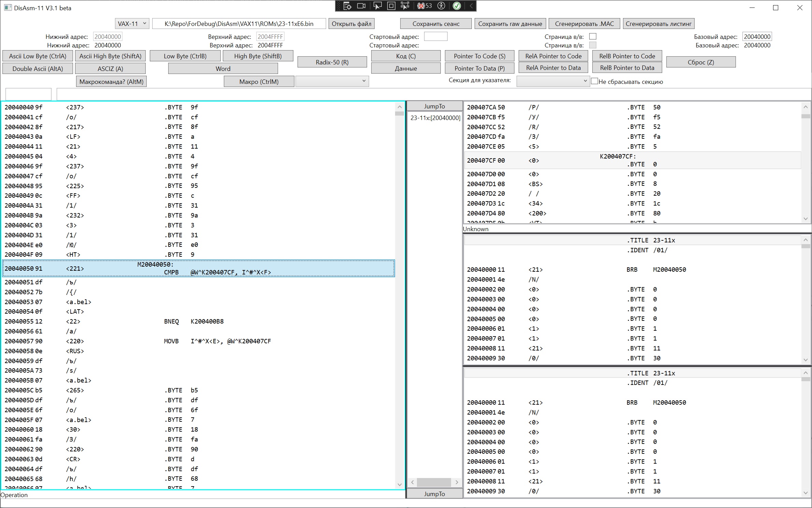812x508 pixels.
Task: Click the accessibility scan person icon
Action: [441, 6]
